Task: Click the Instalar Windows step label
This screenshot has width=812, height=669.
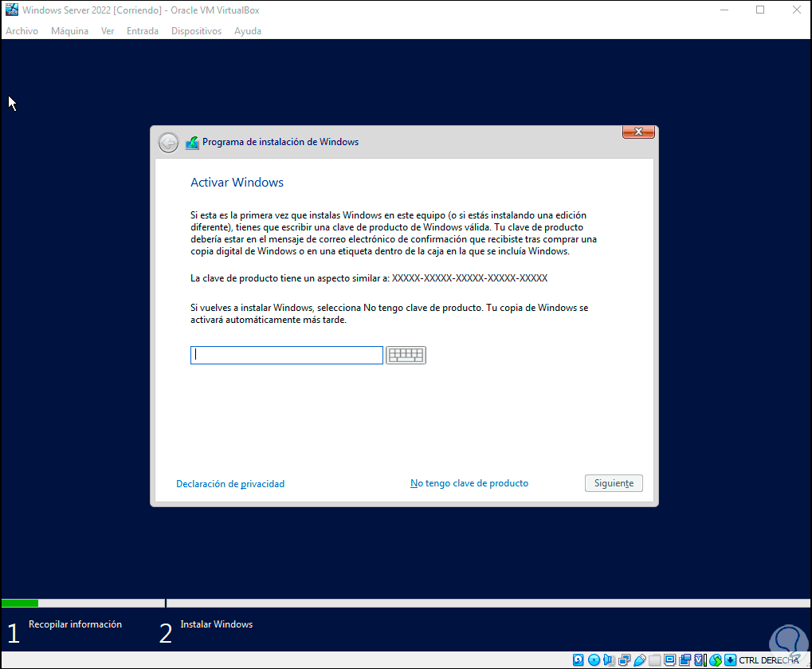Action: click(x=217, y=624)
